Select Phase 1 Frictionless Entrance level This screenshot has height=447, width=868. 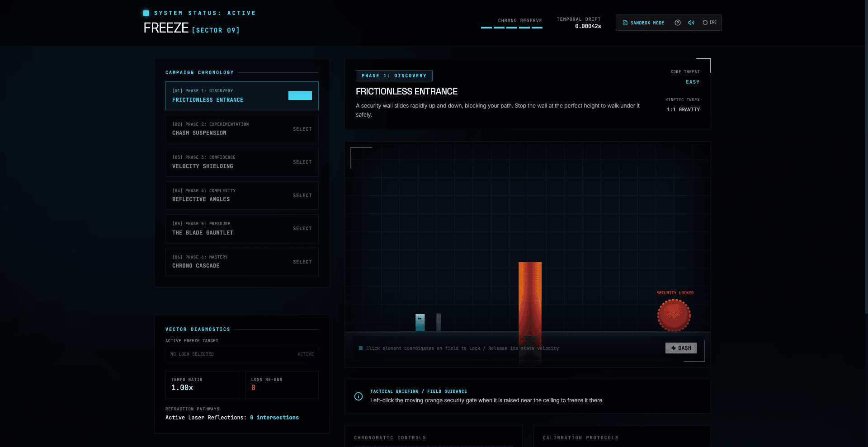click(x=242, y=96)
